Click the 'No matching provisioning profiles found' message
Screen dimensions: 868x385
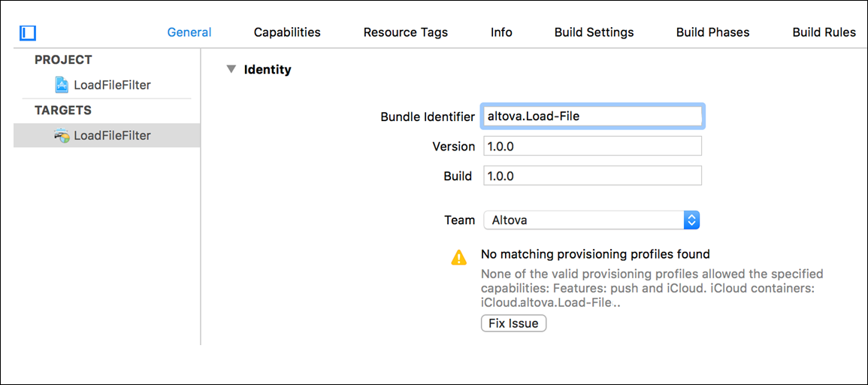click(595, 254)
